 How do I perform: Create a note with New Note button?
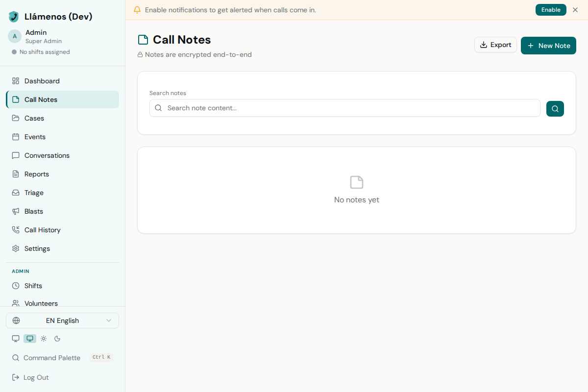(x=548, y=46)
